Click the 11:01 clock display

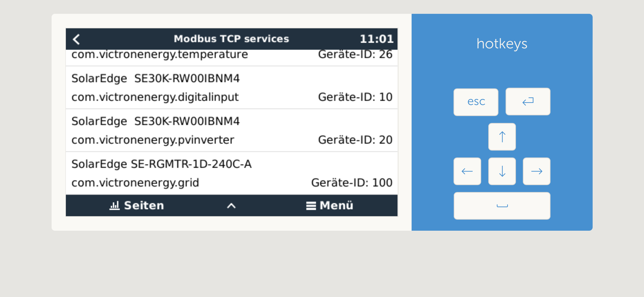point(376,39)
